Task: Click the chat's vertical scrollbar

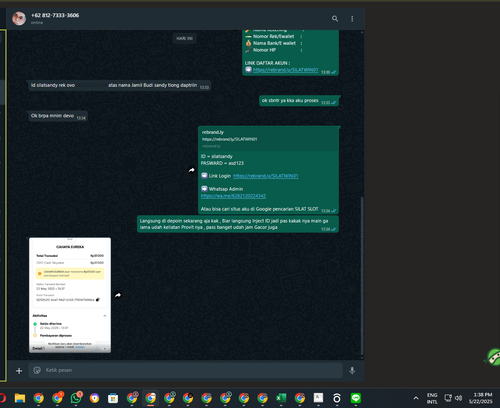Action: tap(362, 276)
